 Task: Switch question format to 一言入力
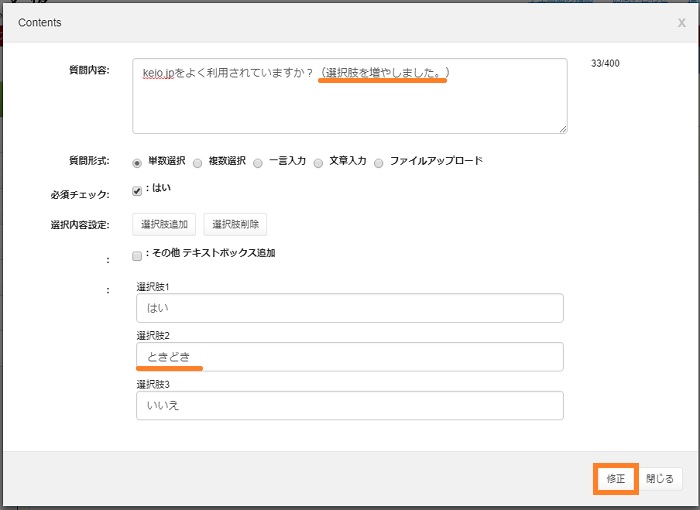258,162
